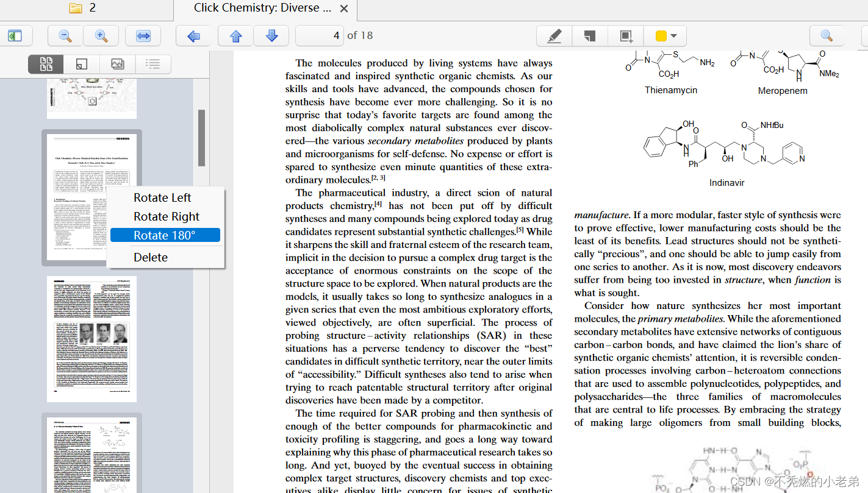
Task: Click the Indinavir structure label
Action: (x=726, y=183)
